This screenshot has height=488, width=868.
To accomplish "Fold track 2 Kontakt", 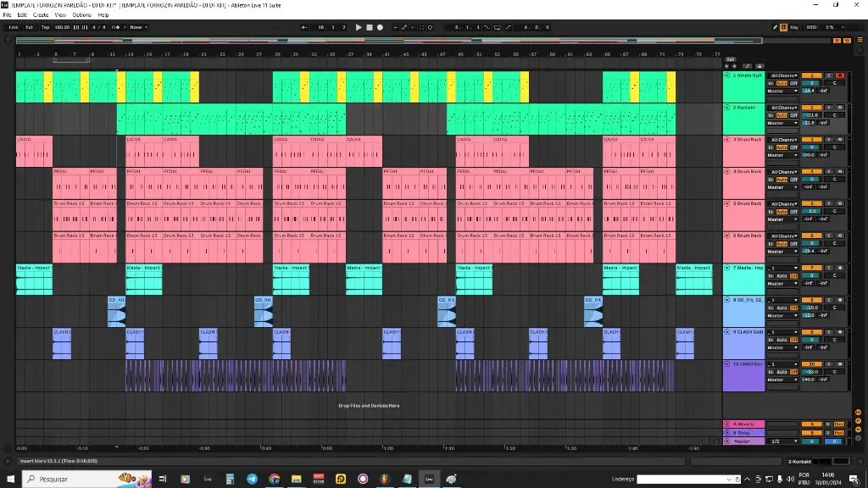I will point(726,108).
